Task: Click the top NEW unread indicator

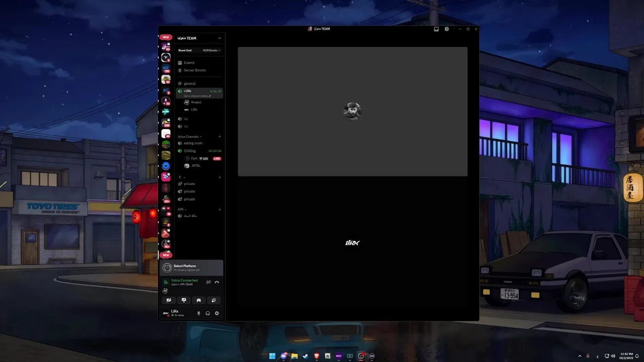Action: coord(166,37)
